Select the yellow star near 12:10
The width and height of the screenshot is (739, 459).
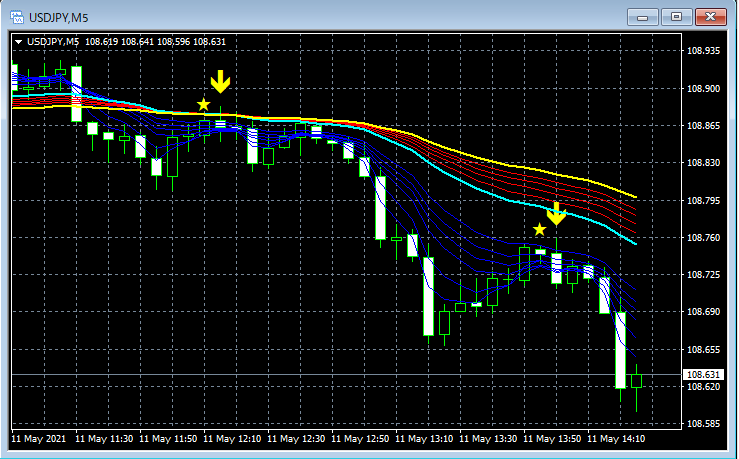pos(203,104)
